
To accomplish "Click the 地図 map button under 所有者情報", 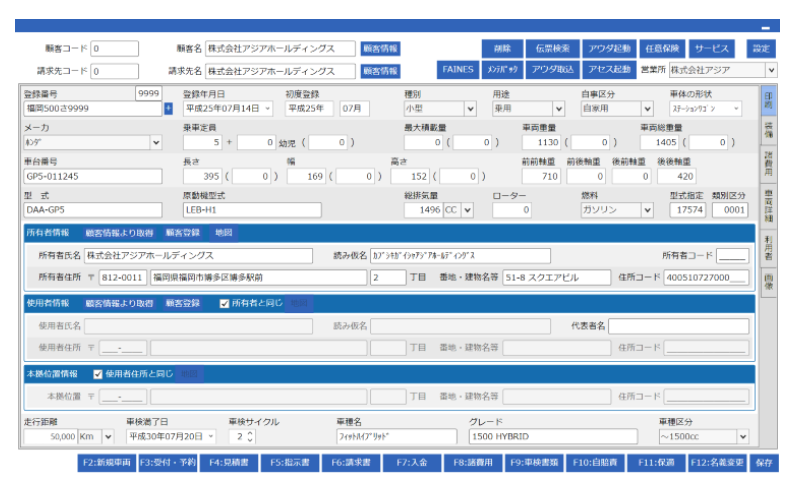I will (224, 233).
